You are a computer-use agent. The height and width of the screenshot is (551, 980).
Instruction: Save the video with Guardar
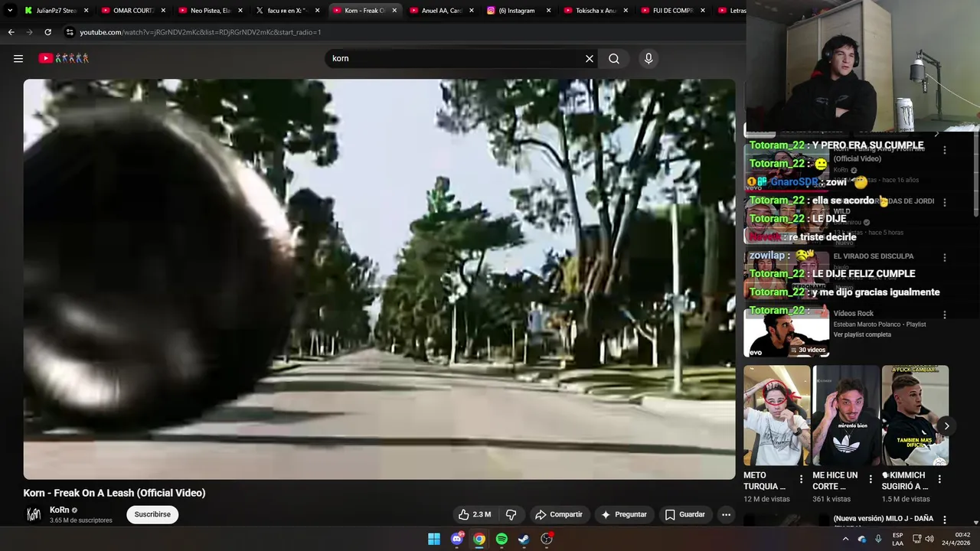[685, 514]
